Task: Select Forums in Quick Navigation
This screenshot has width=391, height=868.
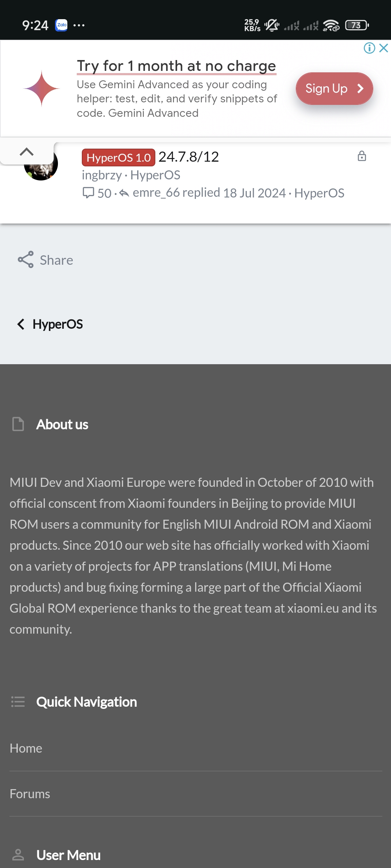Action: coord(30,794)
